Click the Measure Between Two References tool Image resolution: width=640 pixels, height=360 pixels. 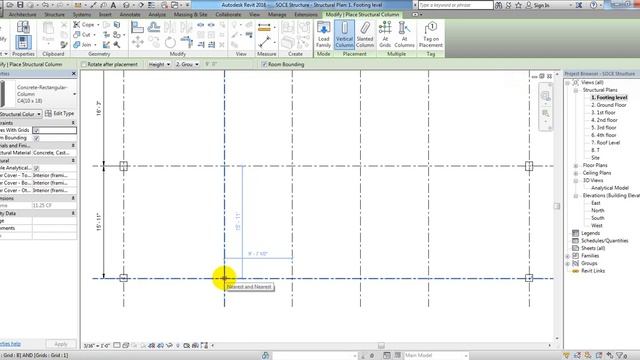(x=264, y=42)
